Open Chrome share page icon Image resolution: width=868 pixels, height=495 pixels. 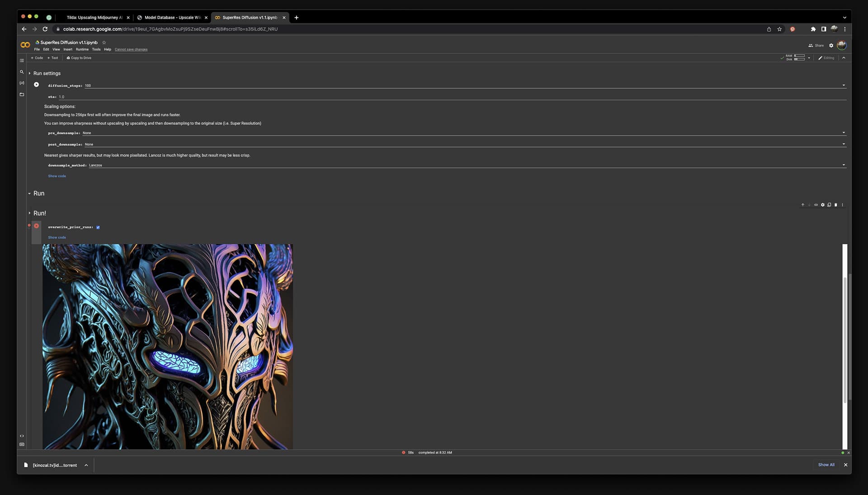pos(769,29)
